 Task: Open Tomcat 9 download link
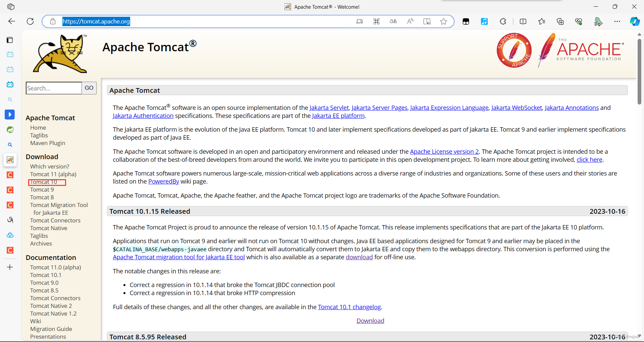[42, 190]
